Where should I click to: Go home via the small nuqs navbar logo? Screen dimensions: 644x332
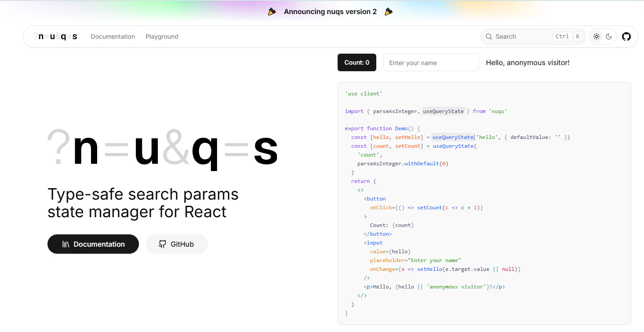pos(56,36)
